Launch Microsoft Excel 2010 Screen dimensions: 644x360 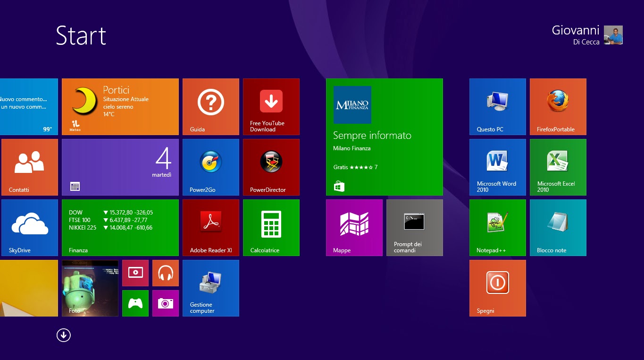(x=558, y=167)
